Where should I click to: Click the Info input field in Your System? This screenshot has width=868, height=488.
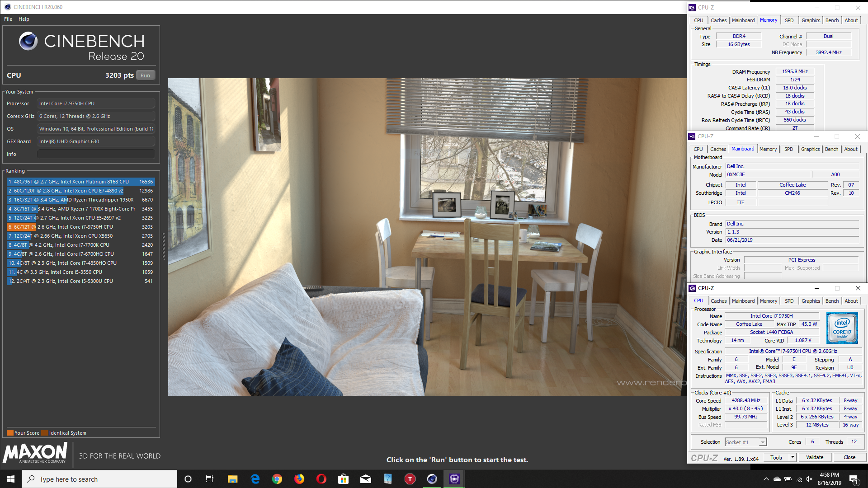coord(96,154)
